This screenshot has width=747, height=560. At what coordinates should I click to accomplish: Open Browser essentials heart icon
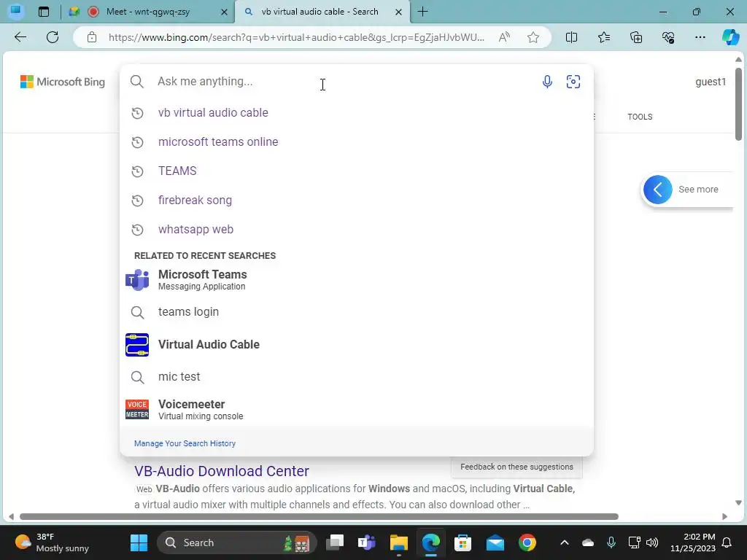coord(668,37)
